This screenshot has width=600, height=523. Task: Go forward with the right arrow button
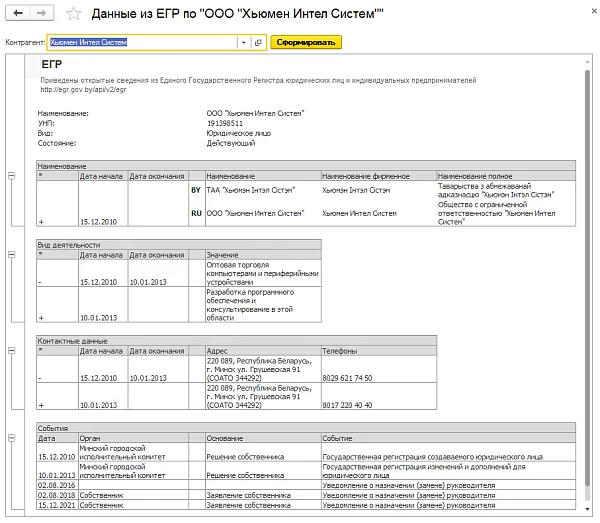click(x=41, y=13)
